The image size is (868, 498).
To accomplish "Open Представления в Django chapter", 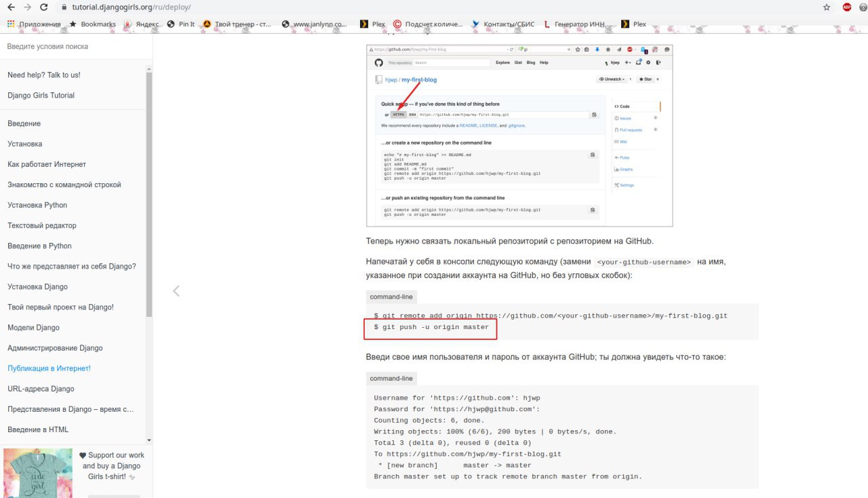I will pyautogui.click(x=71, y=408).
